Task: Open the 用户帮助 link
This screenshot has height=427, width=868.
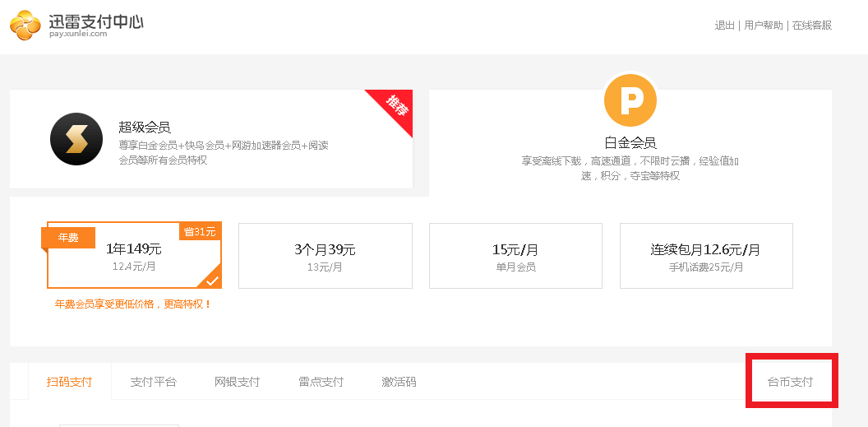Action: point(764,26)
